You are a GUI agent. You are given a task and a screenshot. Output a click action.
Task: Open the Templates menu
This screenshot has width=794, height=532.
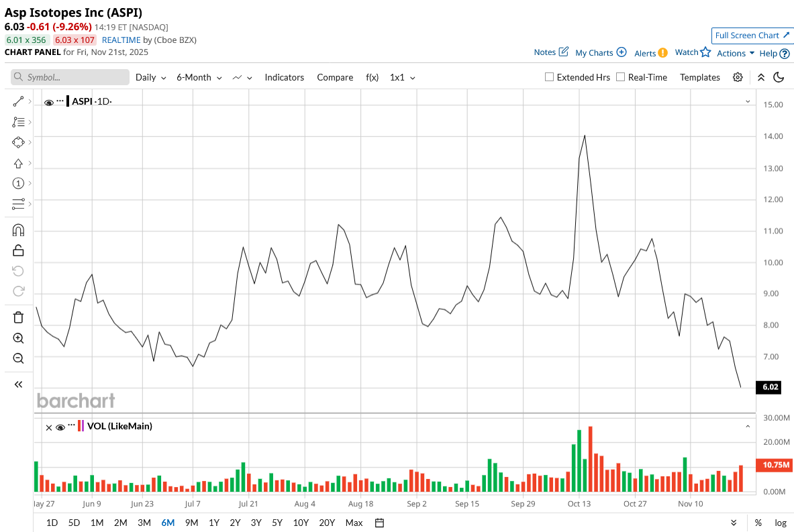click(x=700, y=77)
